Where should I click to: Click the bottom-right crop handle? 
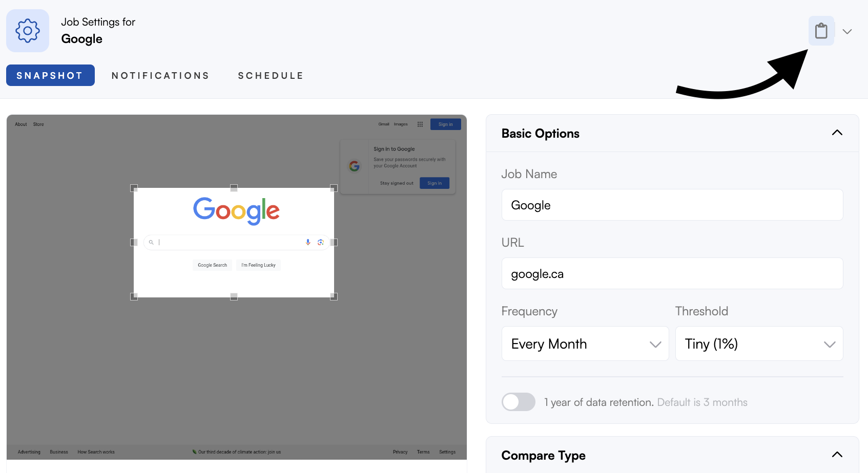[x=334, y=296]
